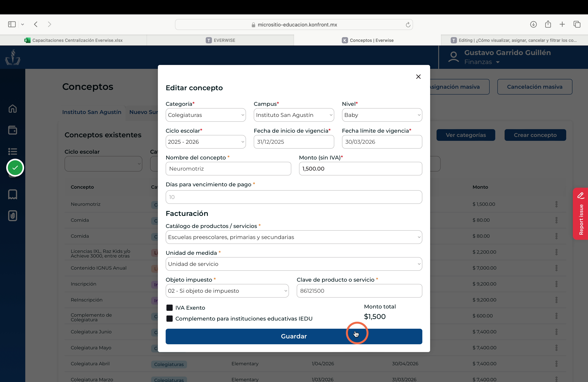Click Asignación masiva button

pyautogui.click(x=459, y=87)
